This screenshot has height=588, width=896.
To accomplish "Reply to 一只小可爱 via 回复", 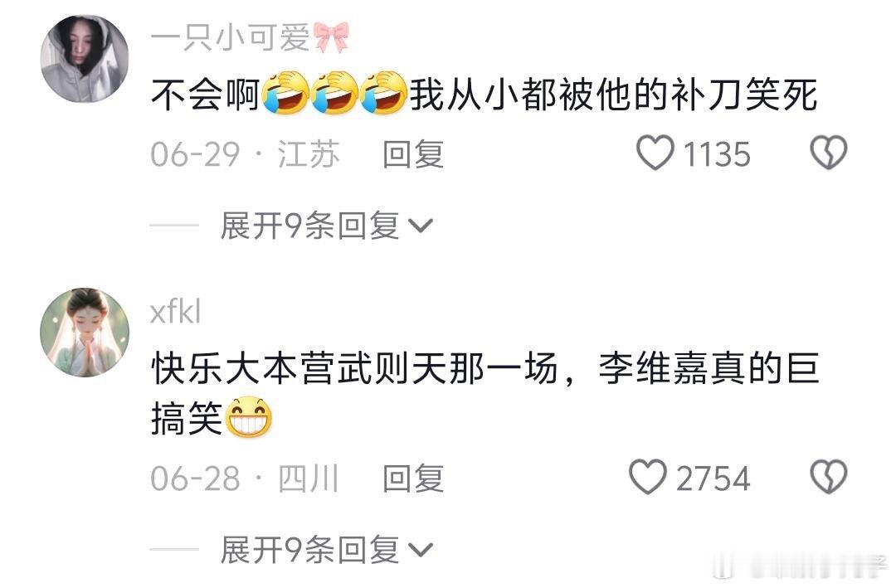I will point(413,154).
